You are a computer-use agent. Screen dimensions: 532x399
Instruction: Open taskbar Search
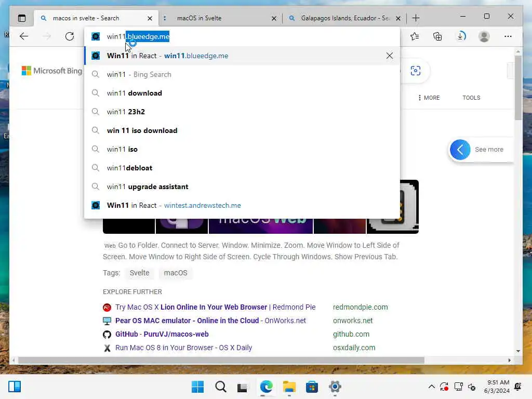pos(220,387)
